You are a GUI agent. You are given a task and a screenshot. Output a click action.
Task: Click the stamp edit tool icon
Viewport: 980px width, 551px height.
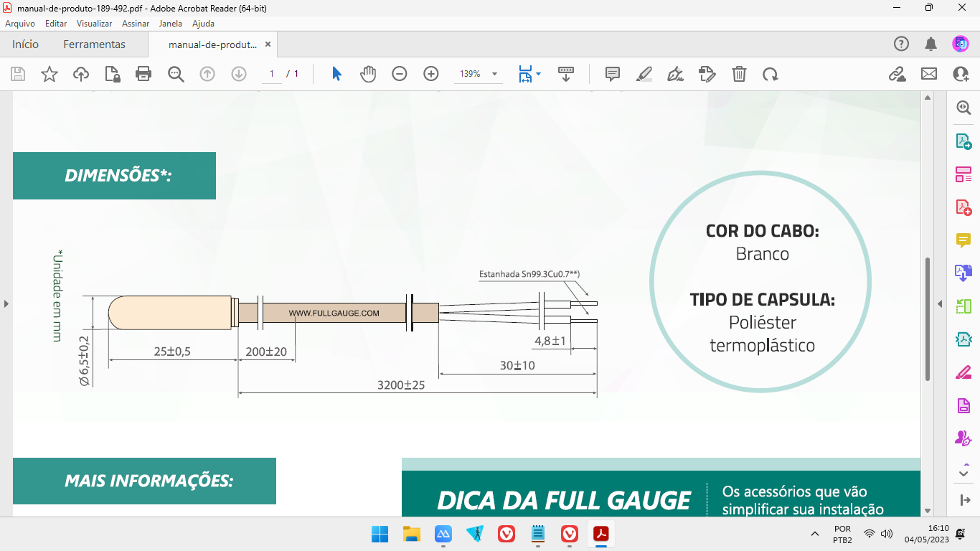pyautogui.click(x=707, y=74)
